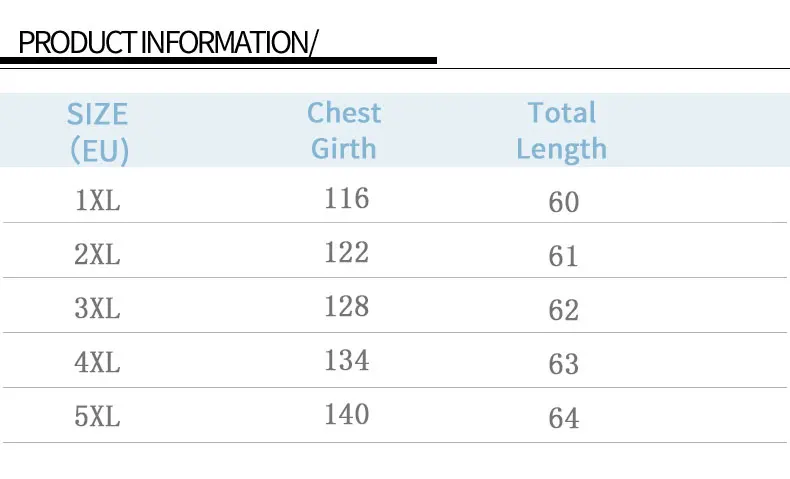Click chest girth value 122

pos(346,252)
